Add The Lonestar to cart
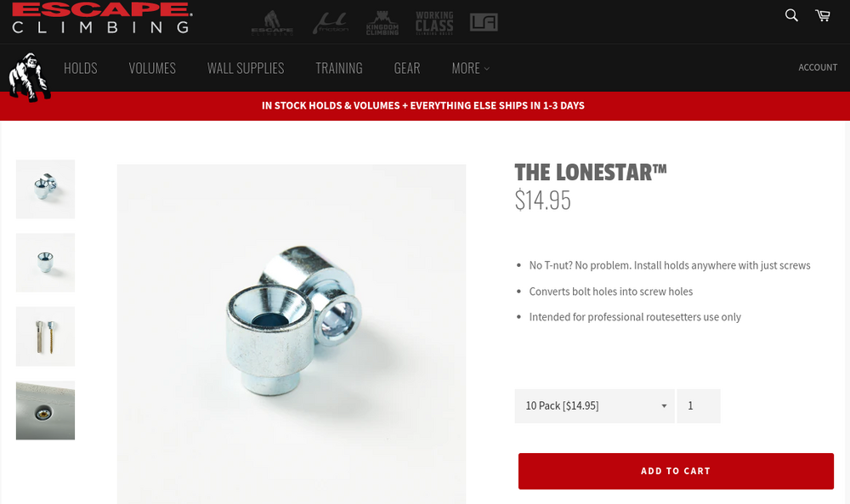The image size is (850, 504). point(676,471)
